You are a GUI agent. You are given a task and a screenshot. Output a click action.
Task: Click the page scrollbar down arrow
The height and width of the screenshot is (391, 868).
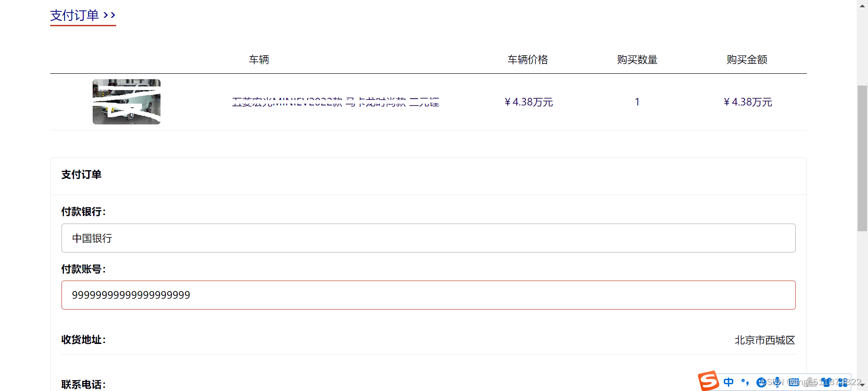pos(862,385)
